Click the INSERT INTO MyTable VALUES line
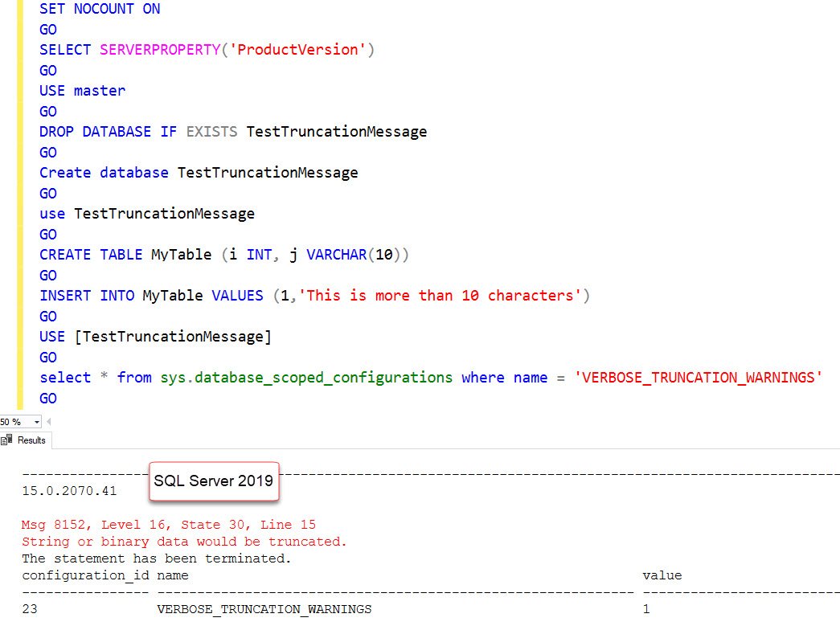The height and width of the screenshot is (630, 840). coord(313,295)
